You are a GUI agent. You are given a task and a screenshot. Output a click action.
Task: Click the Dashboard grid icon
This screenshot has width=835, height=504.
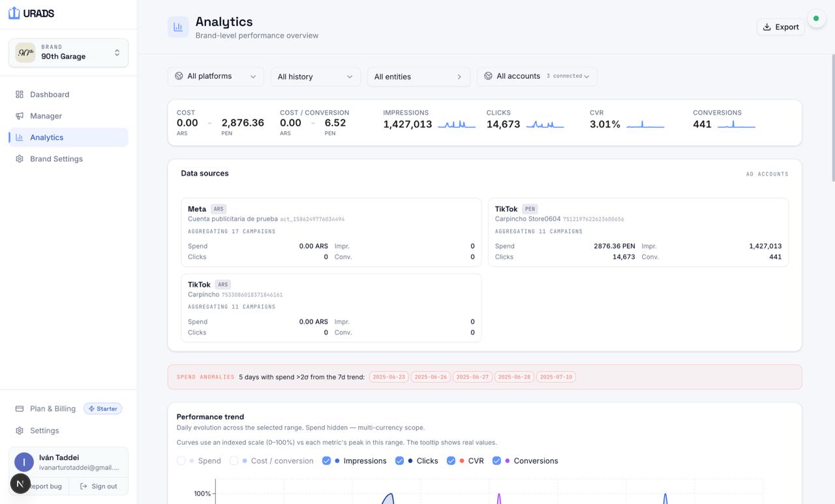tap(20, 95)
